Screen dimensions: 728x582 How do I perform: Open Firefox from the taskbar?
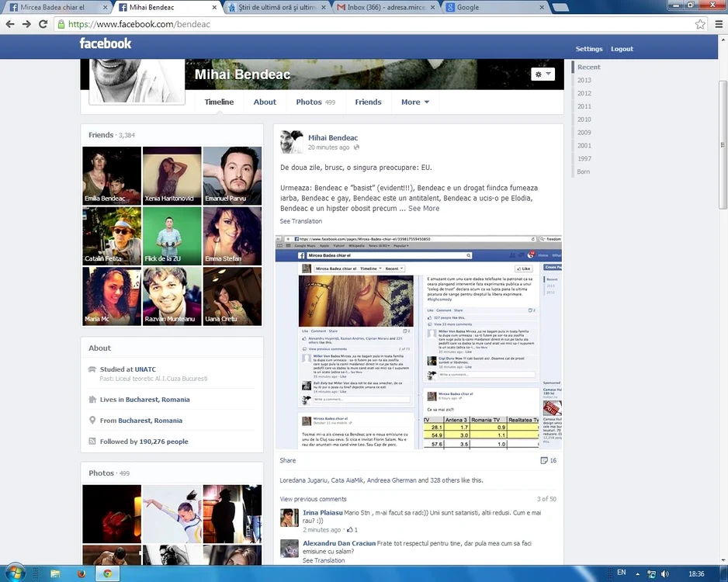click(x=81, y=573)
